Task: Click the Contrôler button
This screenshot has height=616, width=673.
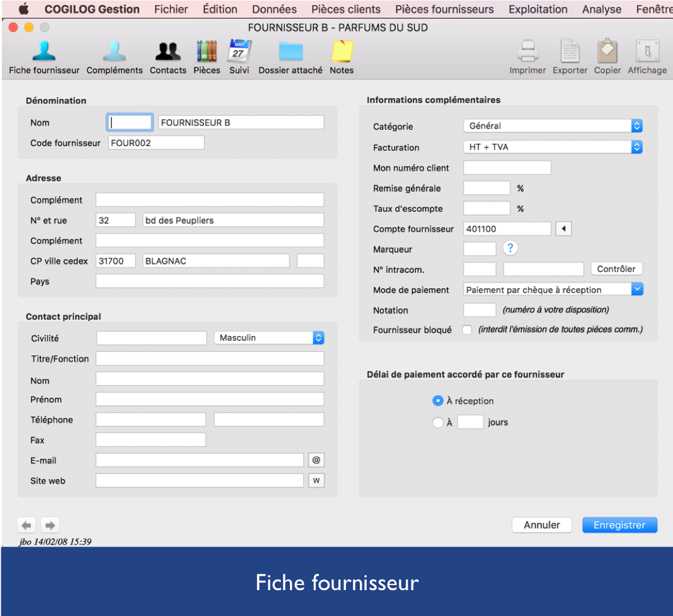Action: (x=616, y=269)
